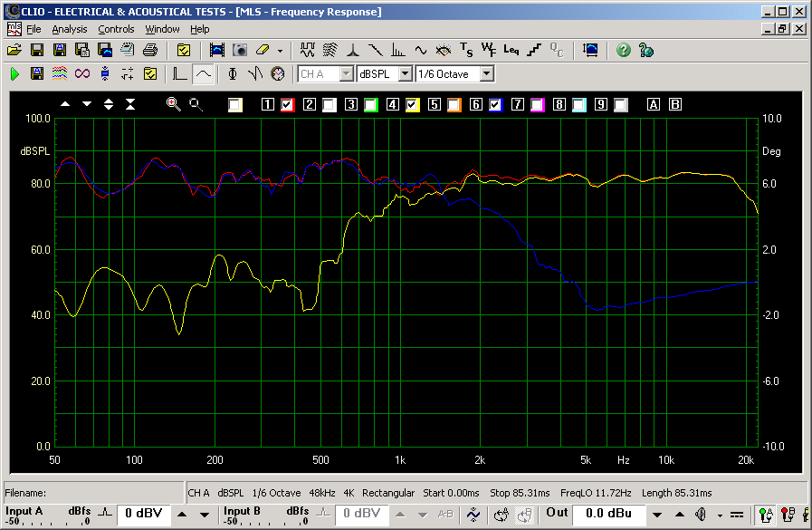Image resolution: width=812 pixels, height=530 pixels.
Task: Click marker A button above graph
Action: 654,105
